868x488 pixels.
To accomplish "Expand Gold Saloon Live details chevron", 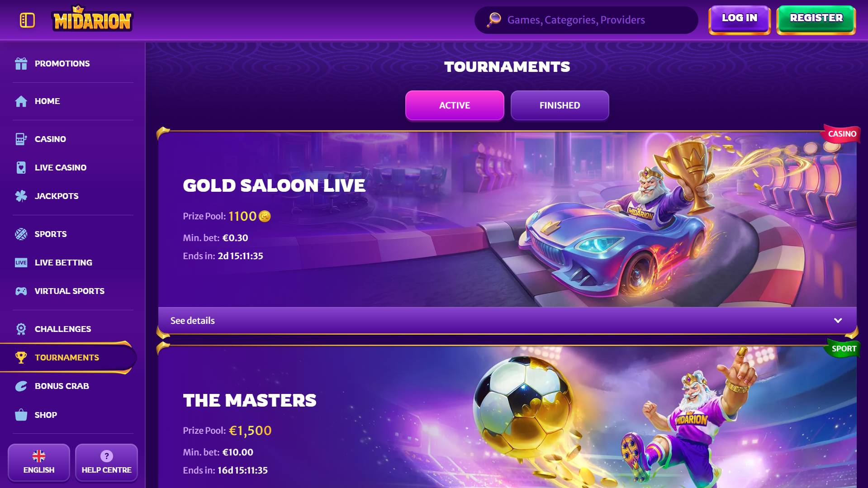I will tap(838, 321).
